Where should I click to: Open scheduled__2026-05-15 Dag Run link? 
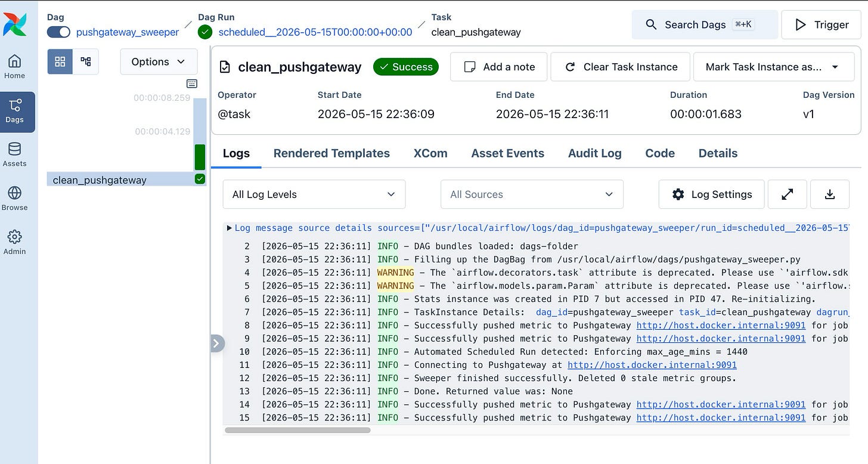point(315,32)
